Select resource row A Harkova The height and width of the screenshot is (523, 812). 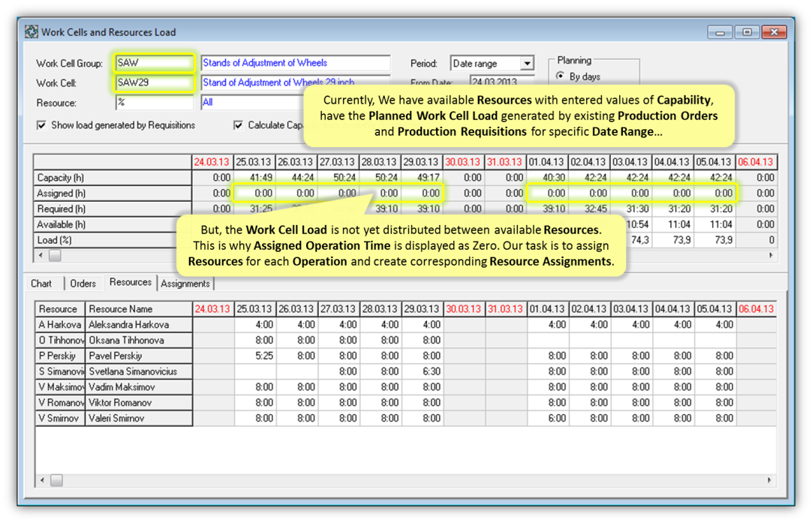click(60, 325)
